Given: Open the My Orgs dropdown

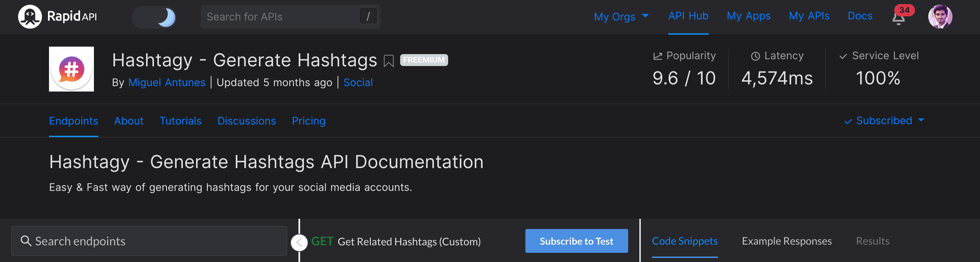Looking at the screenshot, I should [x=621, y=16].
